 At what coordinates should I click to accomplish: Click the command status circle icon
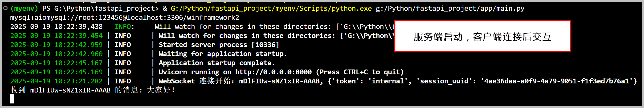[x=5, y=8]
